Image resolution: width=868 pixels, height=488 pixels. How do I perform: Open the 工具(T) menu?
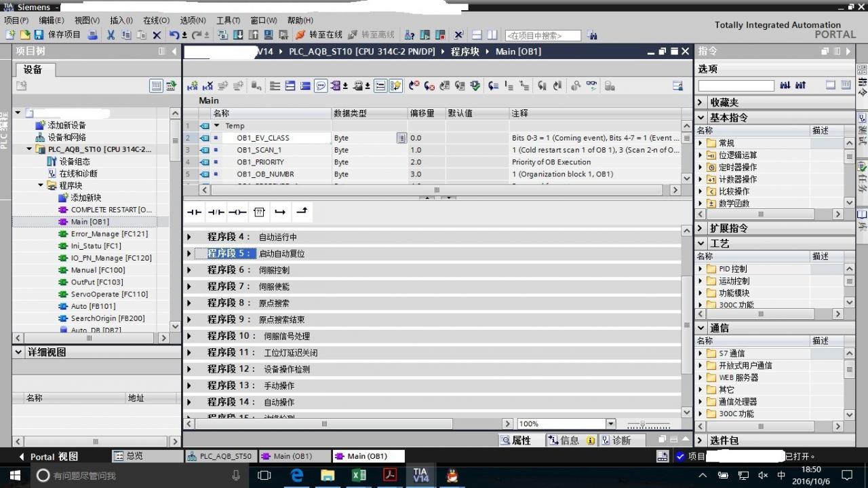228,20
